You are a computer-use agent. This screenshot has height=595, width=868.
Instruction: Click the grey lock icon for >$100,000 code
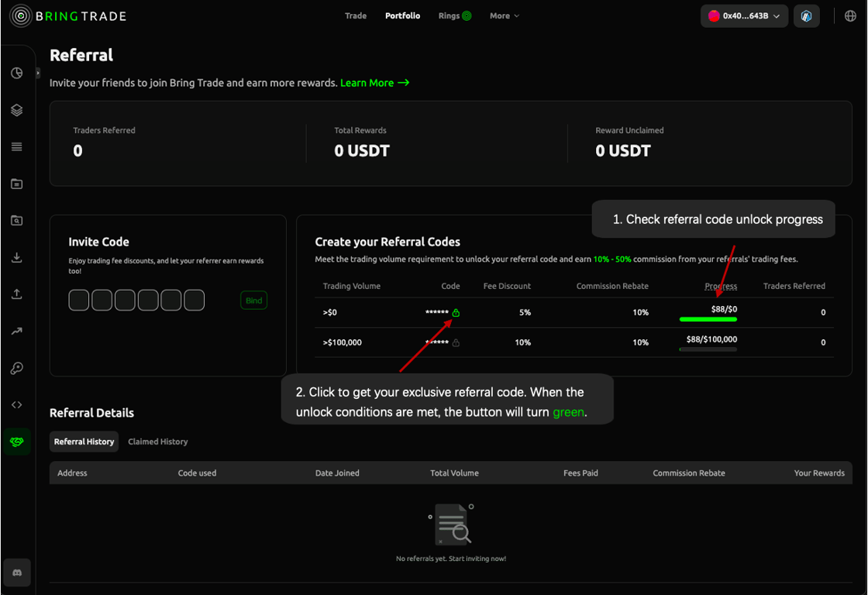pyautogui.click(x=456, y=342)
